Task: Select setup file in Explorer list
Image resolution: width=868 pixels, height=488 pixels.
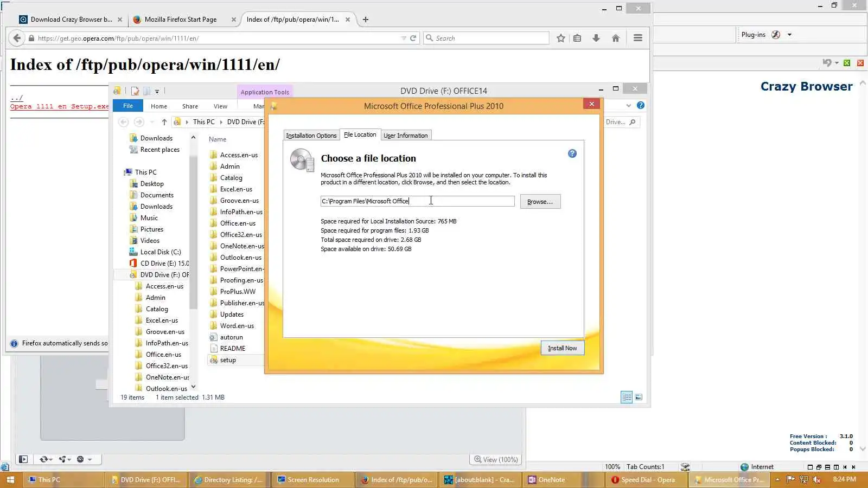Action: (228, 360)
